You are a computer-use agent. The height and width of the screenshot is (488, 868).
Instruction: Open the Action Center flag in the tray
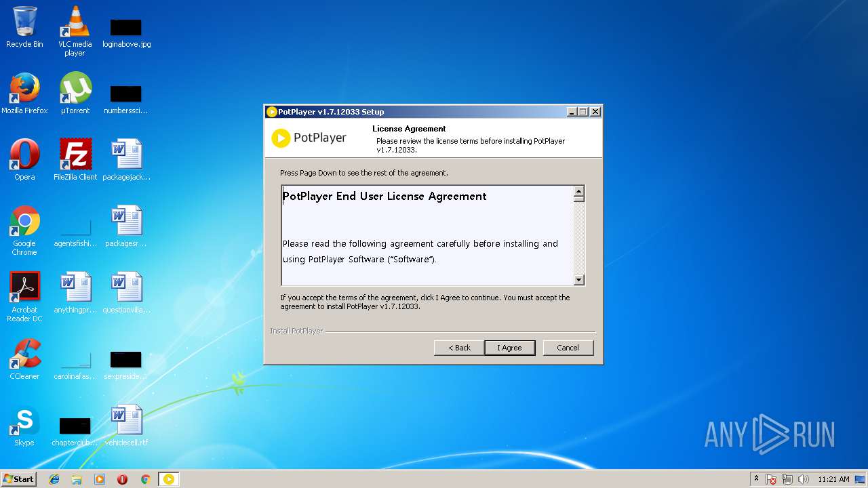(x=772, y=479)
